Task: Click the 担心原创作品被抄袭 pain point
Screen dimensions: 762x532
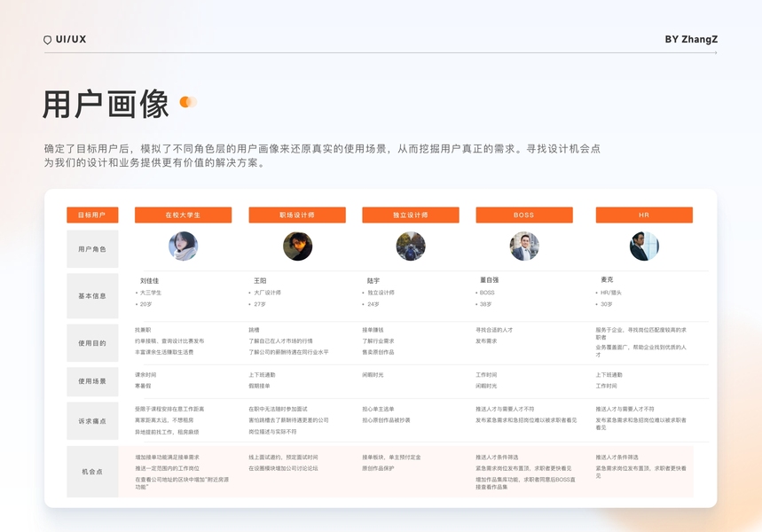Action: 387,420
